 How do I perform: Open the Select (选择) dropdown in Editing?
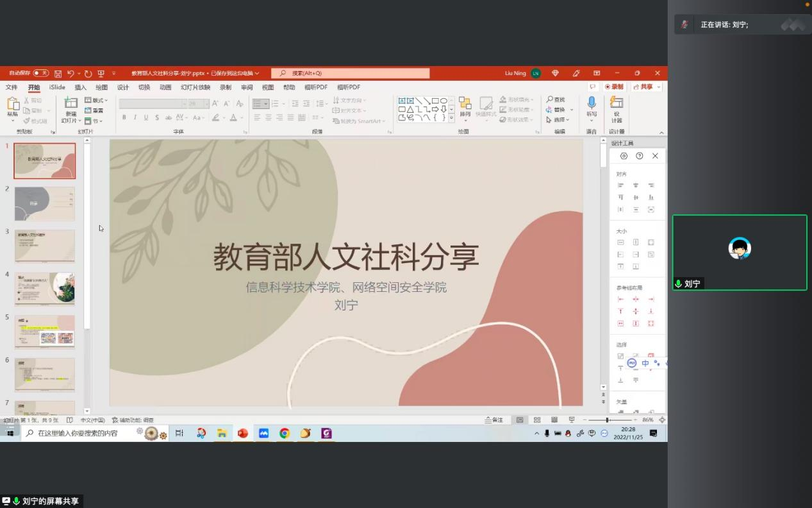click(x=558, y=120)
